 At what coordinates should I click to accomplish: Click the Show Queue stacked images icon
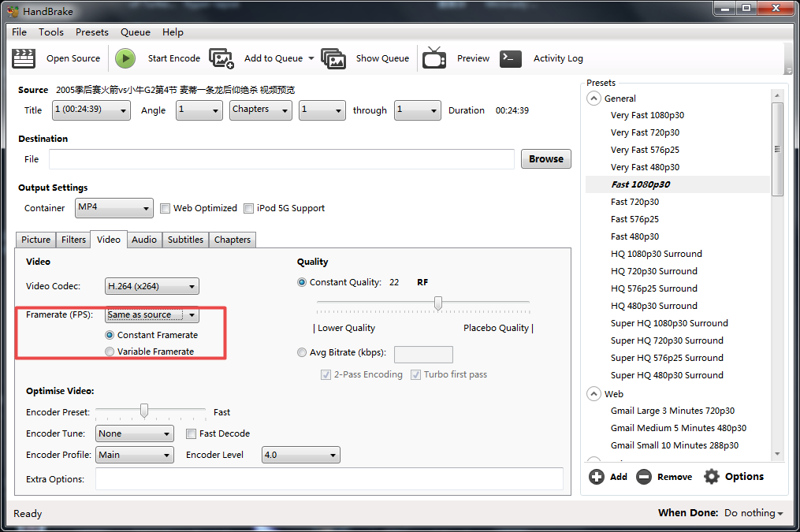pyautogui.click(x=333, y=58)
